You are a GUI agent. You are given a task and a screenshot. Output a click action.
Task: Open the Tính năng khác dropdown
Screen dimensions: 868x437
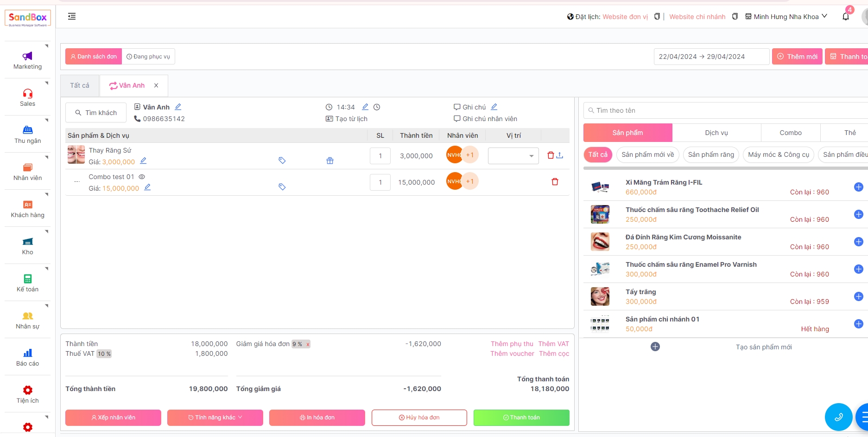pyautogui.click(x=215, y=418)
